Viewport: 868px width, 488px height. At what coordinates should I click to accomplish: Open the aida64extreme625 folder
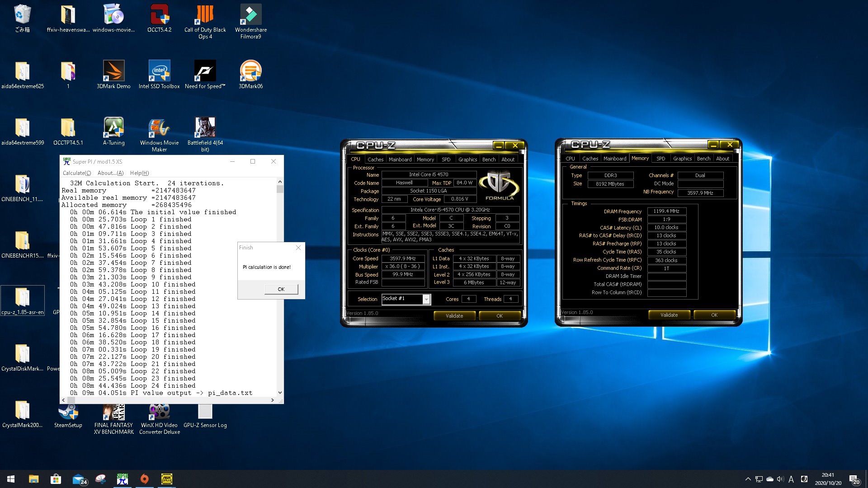pos(22,75)
